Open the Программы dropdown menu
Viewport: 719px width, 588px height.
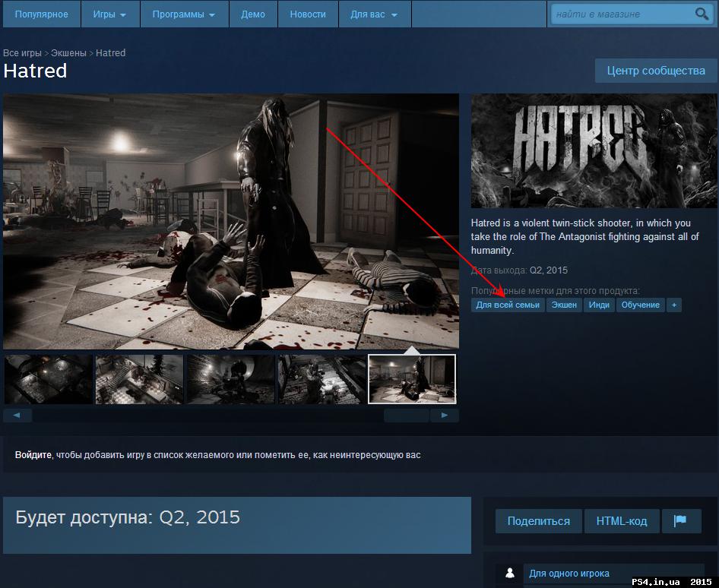click(183, 14)
